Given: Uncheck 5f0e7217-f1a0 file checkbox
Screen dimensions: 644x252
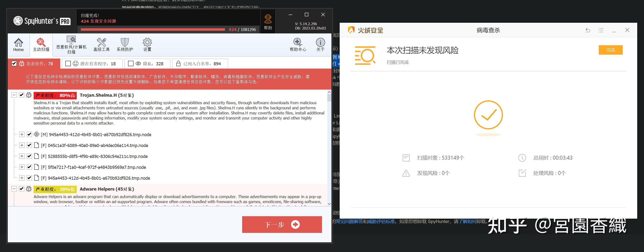Looking at the screenshot, I should 29,167.
